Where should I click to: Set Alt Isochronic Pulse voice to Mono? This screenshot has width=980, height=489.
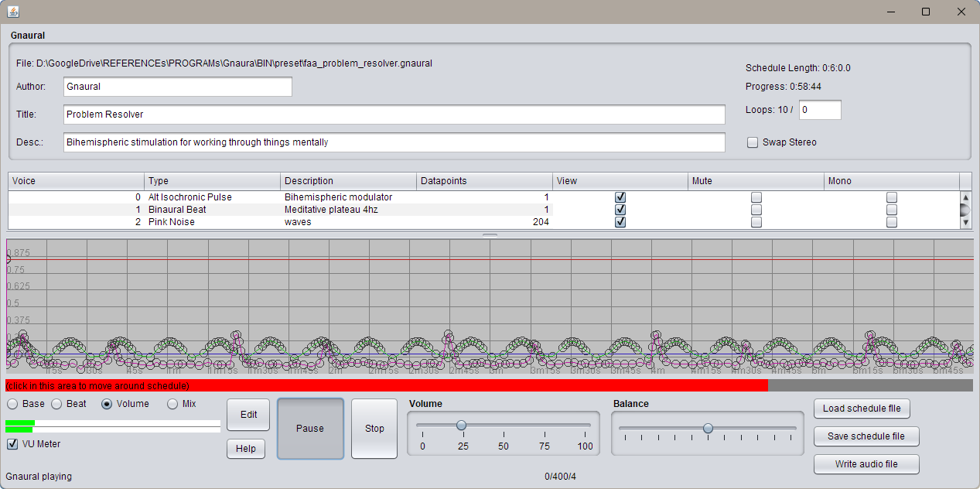[892, 197]
